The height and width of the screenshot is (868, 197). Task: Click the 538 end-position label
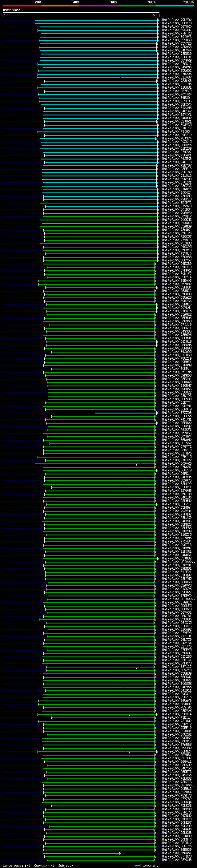click(155, 15)
